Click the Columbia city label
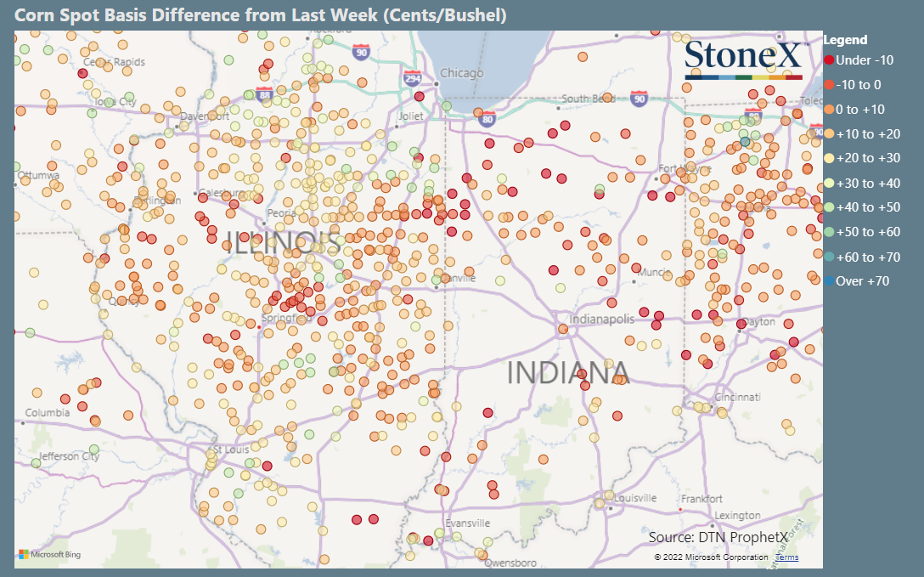 [48, 412]
